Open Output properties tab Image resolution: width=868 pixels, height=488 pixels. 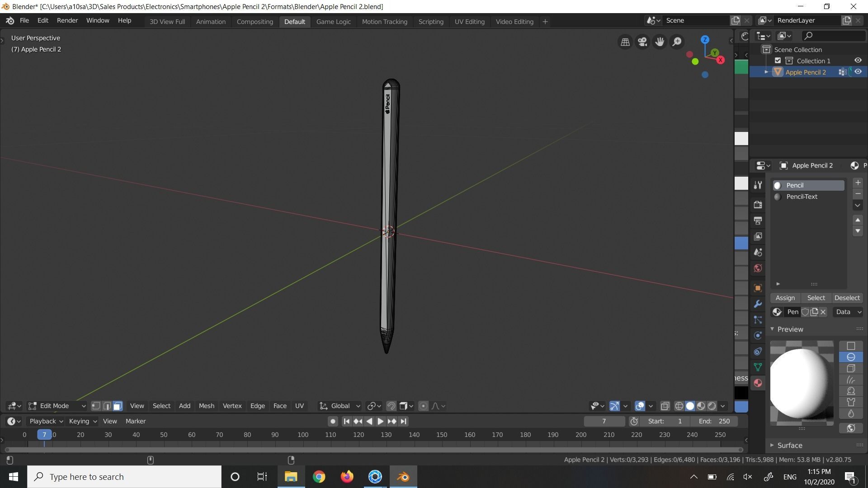[x=758, y=221]
